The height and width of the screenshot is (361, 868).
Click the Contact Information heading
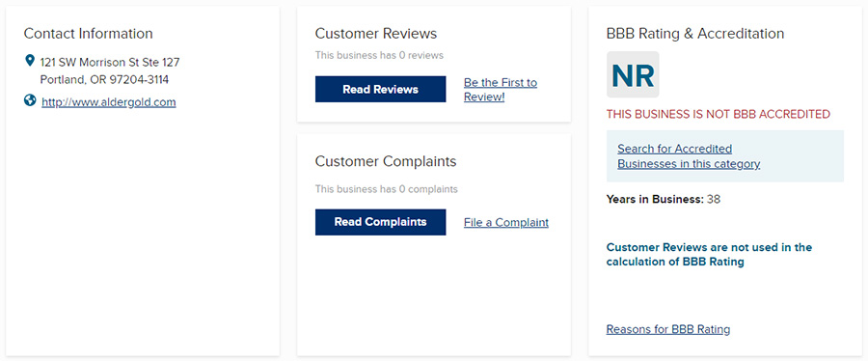[88, 33]
